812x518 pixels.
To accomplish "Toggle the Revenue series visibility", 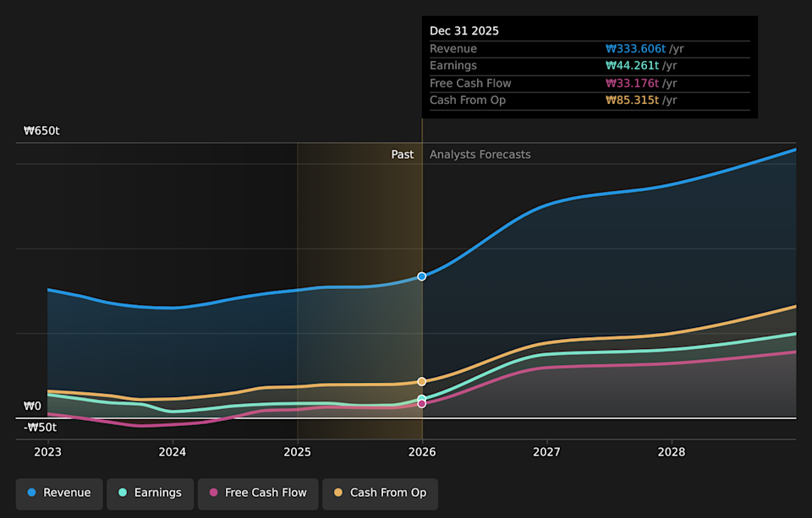I will coord(59,493).
